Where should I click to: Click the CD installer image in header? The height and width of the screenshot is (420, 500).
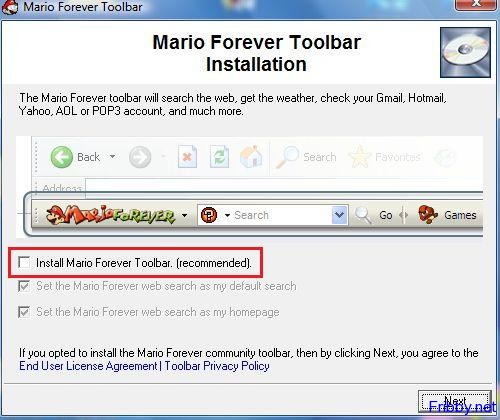pyautogui.click(x=465, y=53)
